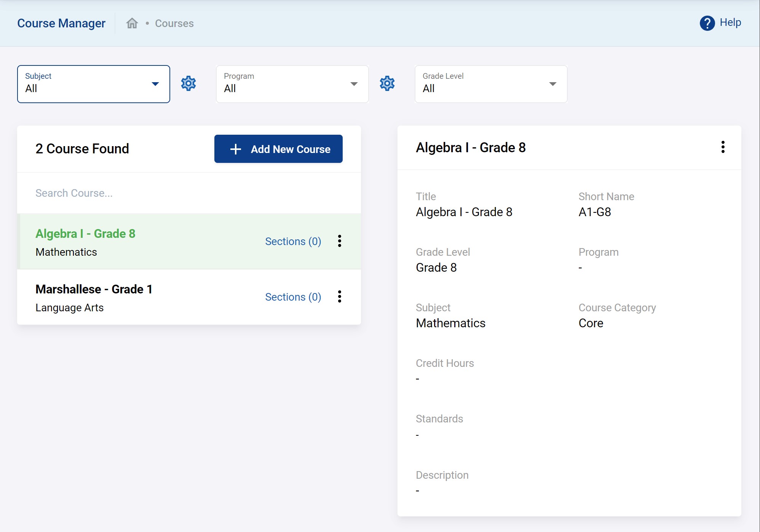Screen dimensions: 760x532
Task: Open Program settings gear icon
Action: [x=387, y=83]
